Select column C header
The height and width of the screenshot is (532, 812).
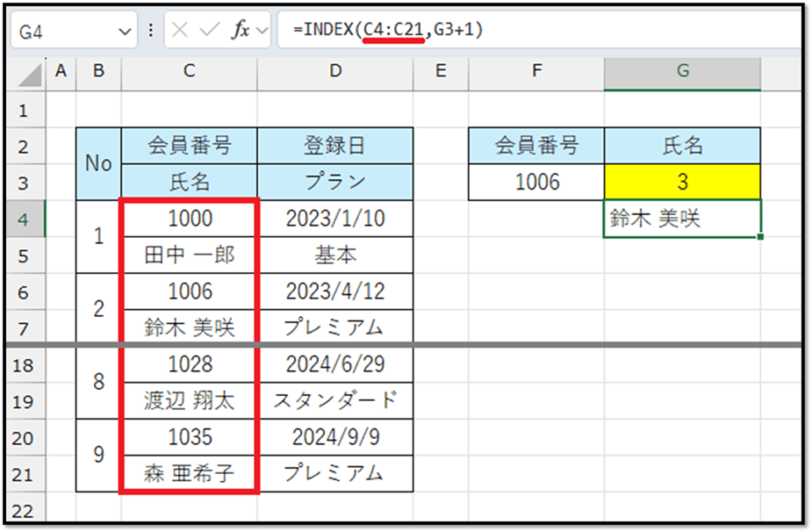pos(189,73)
